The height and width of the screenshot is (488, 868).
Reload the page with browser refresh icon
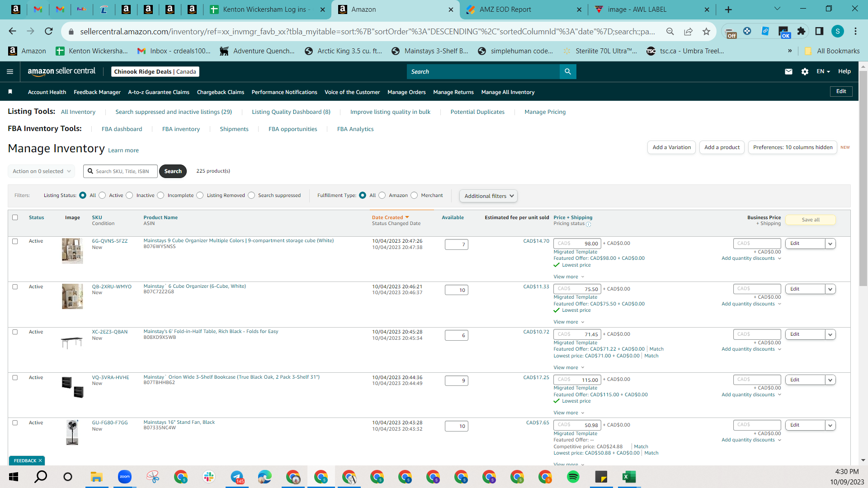[x=49, y=31]
